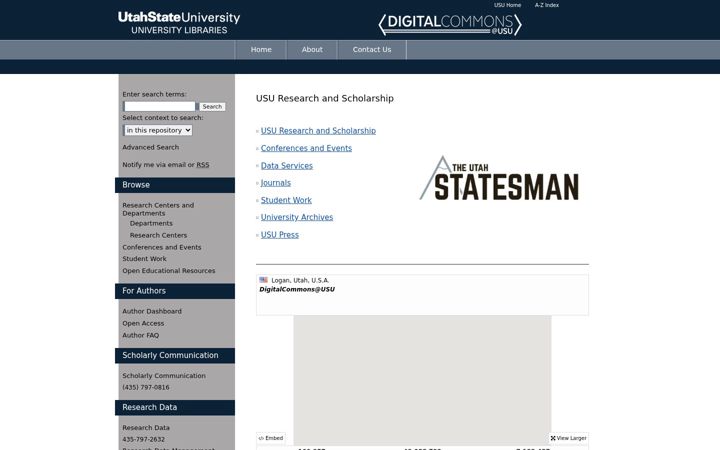This screenshot has width=720, height=450.
Task: Click the US flag icon beside Logan, Utah
Action: coord(264,280)
